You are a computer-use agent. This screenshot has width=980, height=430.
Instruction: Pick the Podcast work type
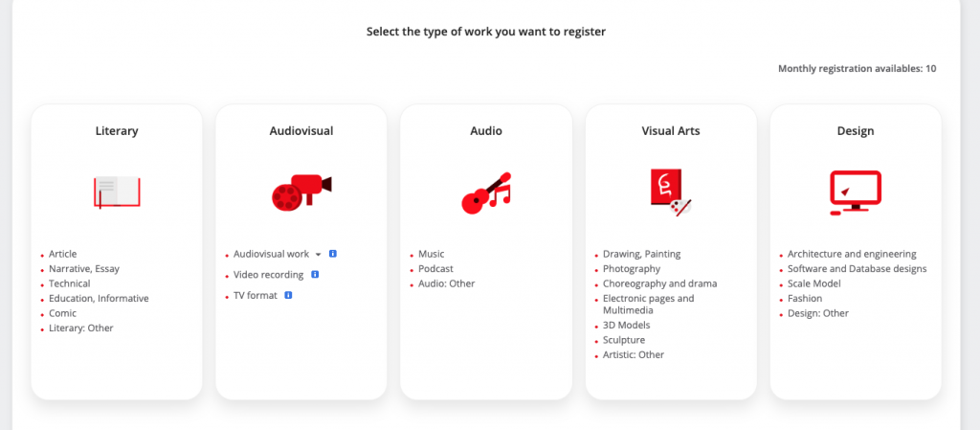point(435,269)
